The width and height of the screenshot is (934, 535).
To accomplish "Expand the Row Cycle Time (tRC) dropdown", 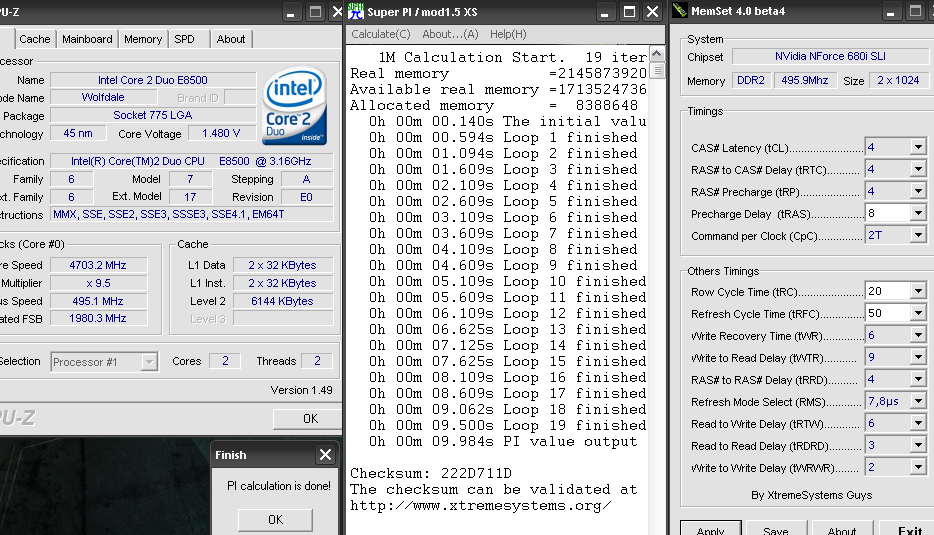I will pos(918,291).
